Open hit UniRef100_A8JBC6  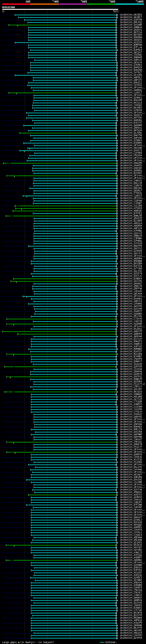[131, 15]
